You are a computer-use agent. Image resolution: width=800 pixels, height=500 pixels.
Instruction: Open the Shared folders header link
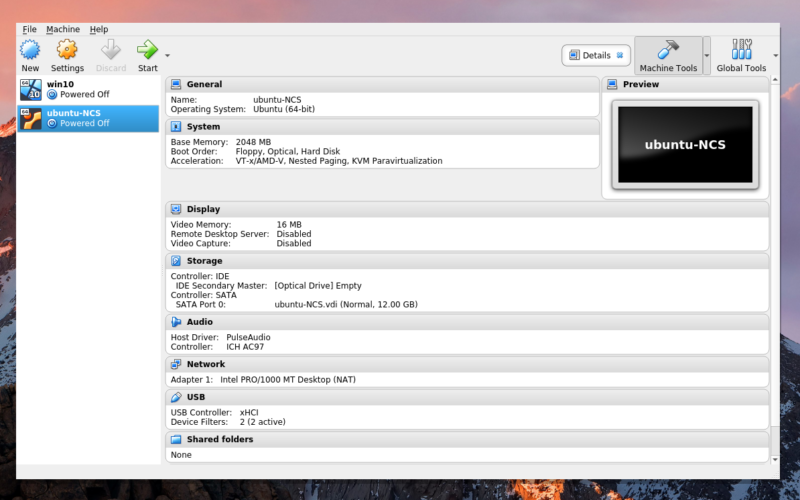point(220,439)
